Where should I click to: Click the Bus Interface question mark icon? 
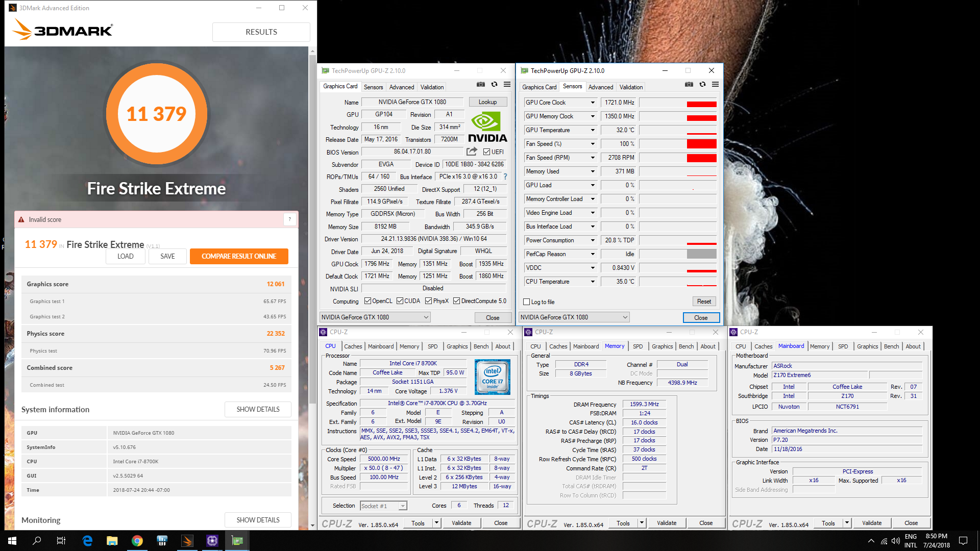click(x=505, y=177)
